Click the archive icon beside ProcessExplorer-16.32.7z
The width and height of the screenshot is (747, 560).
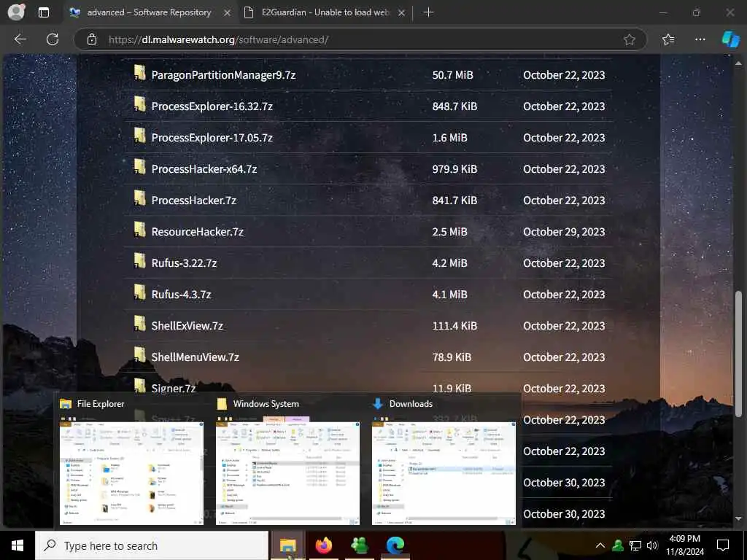[139, 105]
